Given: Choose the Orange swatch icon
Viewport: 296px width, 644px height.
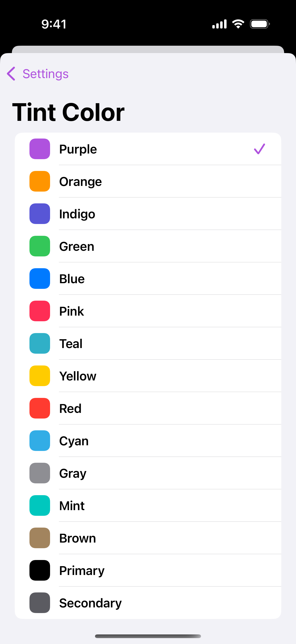Looking at the screenshot, I should click(x=40, y=181).
